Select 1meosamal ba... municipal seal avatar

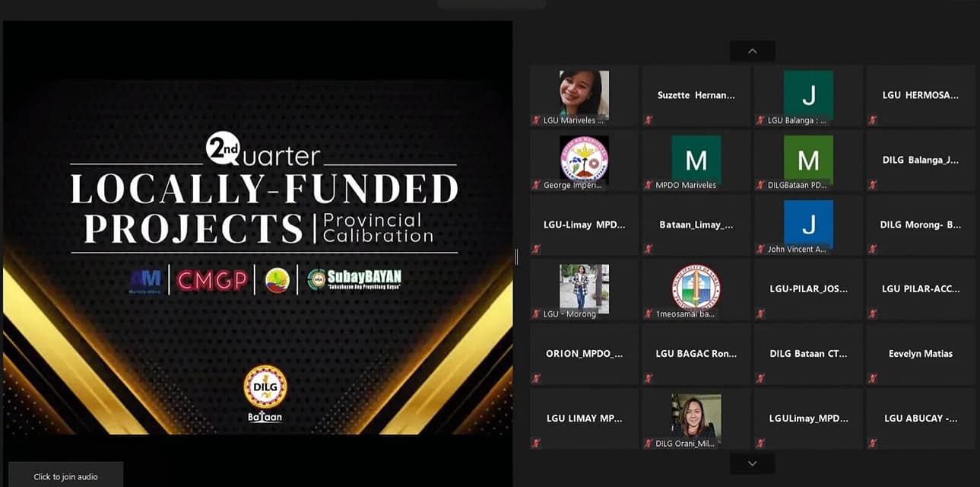[x=696, y=288]
